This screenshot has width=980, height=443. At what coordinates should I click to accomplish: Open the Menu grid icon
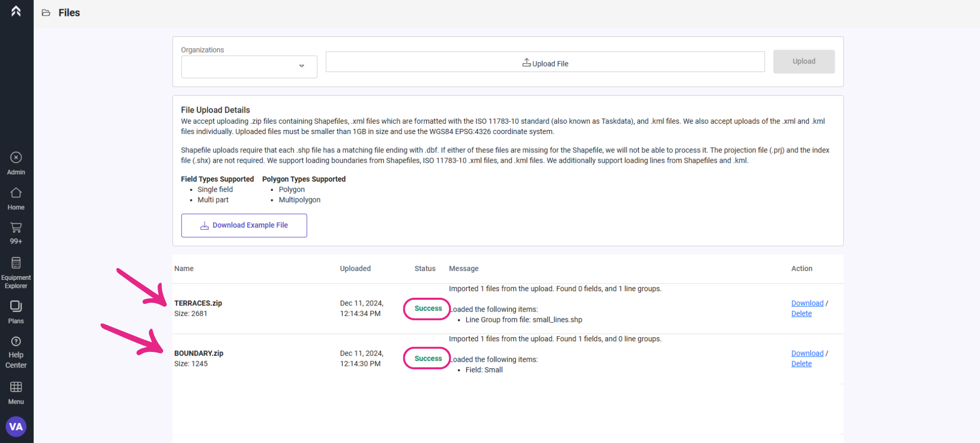pyautogui.click(x=16, y=392)
